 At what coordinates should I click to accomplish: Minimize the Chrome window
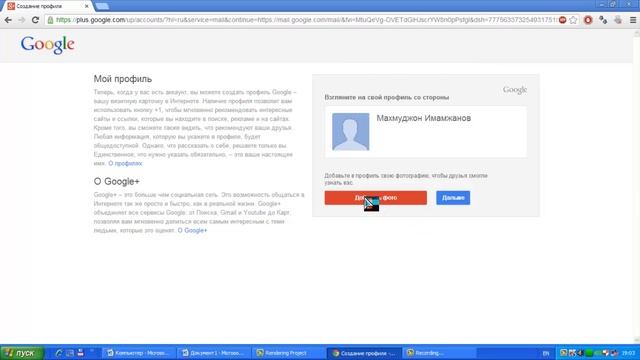pos(602,4)
